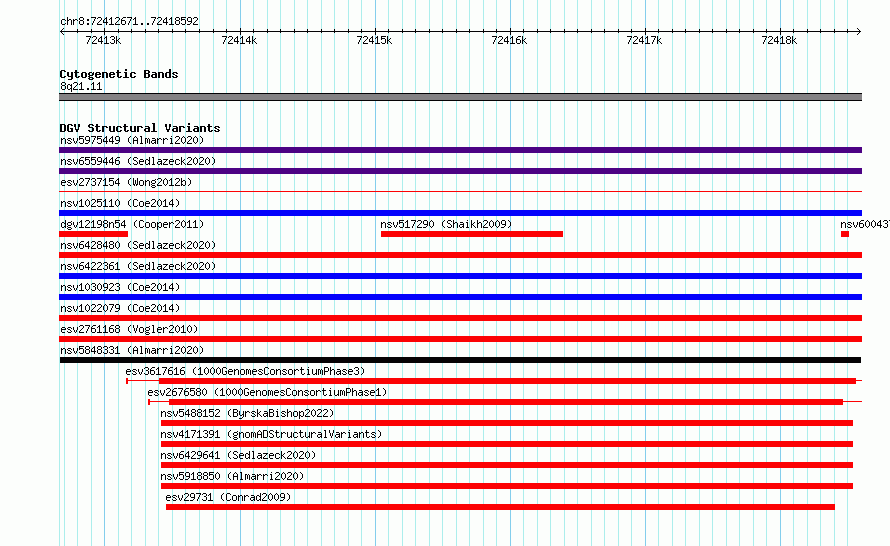This screenshot has width=890, height=546.
Task: Open nsv6559446 (Sedlazeck2020) variant label
Action: [x=138, y=161]
